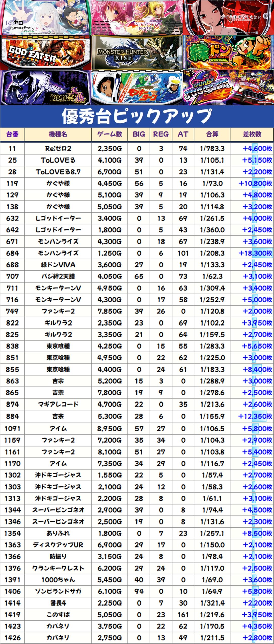Click the 緑ドンVIVA machine name
The height and width of the screenshot is (644, 274).
[x=58, y=265]
